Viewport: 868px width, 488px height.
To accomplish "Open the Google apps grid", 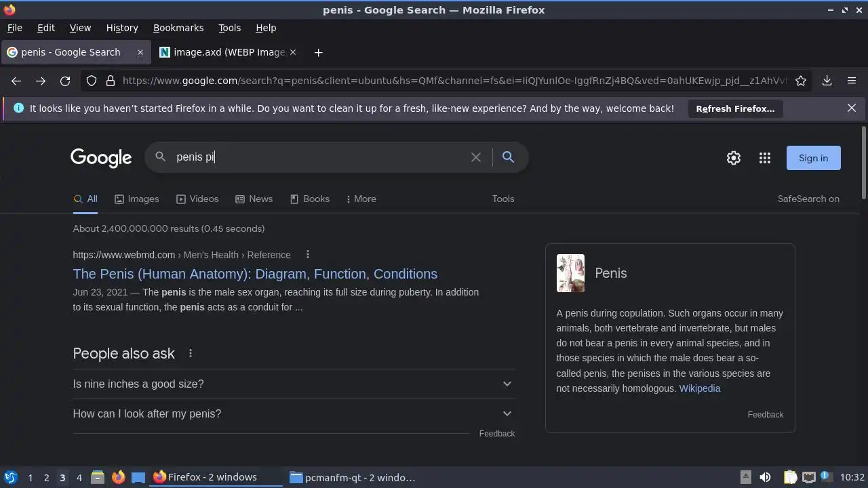I will [x=765, y=158].
